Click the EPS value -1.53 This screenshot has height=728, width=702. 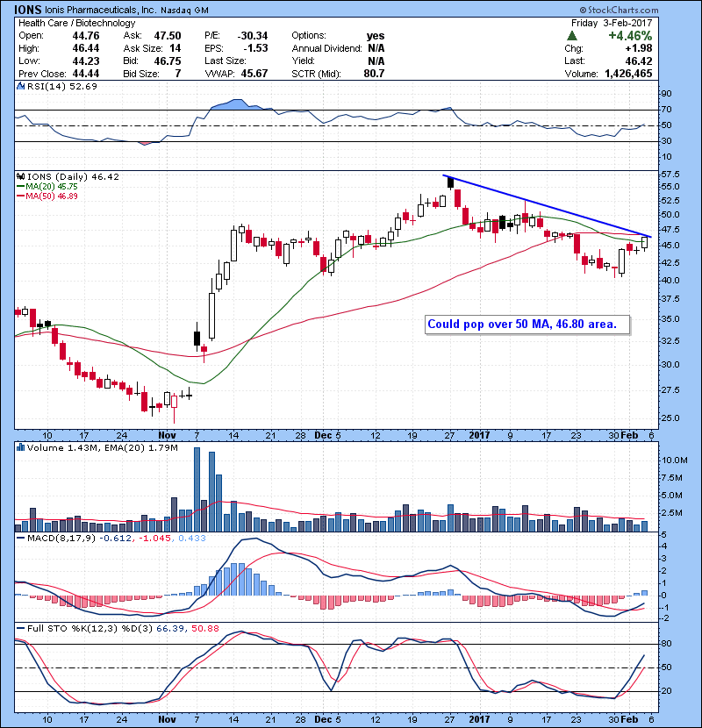(255, 48)
